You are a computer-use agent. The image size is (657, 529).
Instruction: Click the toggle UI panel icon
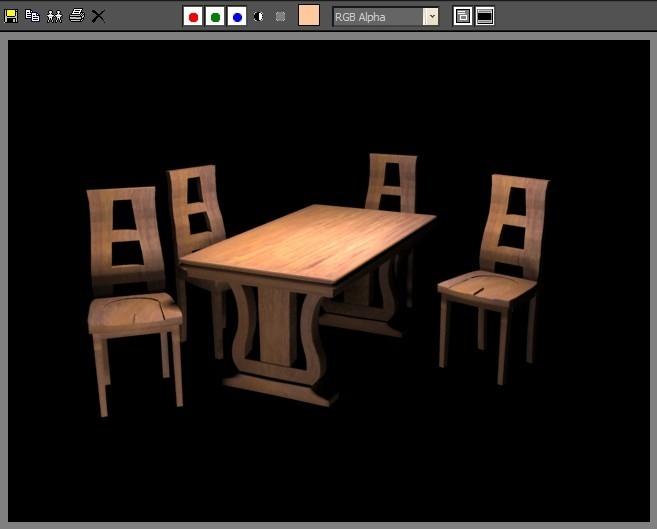coord(485,16)
